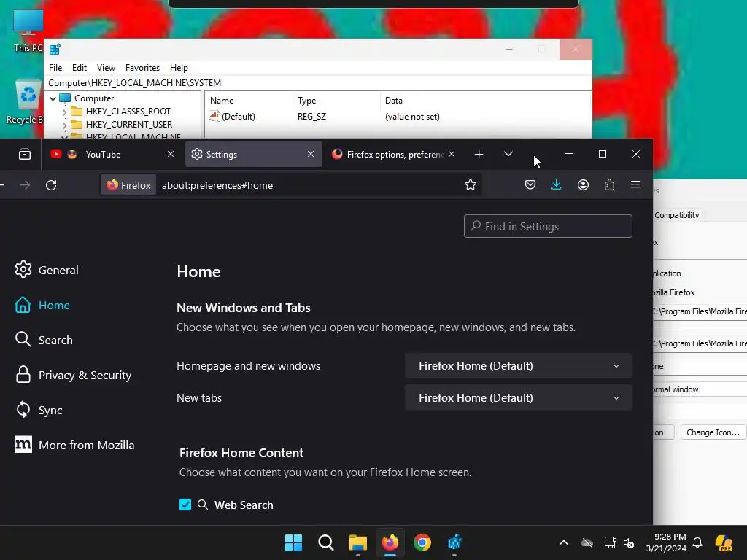Click display network icon in system tray
Image resolution: width=747 pixels, height=560 pixels.
[x=610, y=542]
